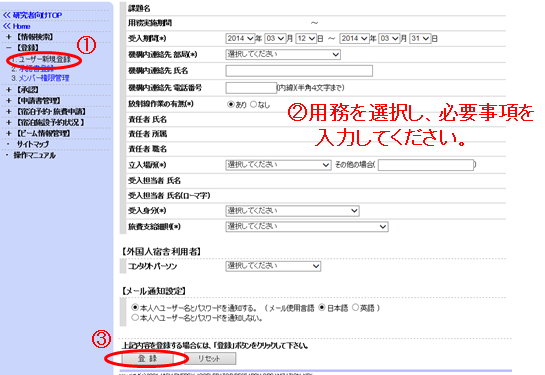The width and height of the screenshot is (545, 375).
Task: Open start year dropdown of 受入期間
Action: [240, 39]
